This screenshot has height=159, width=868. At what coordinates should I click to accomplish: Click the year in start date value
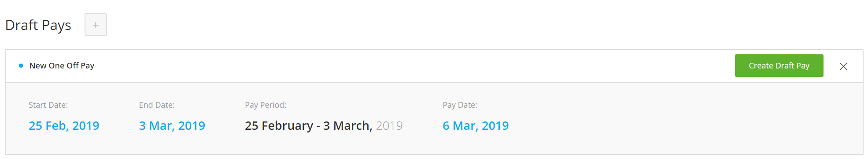click(86, 126)
